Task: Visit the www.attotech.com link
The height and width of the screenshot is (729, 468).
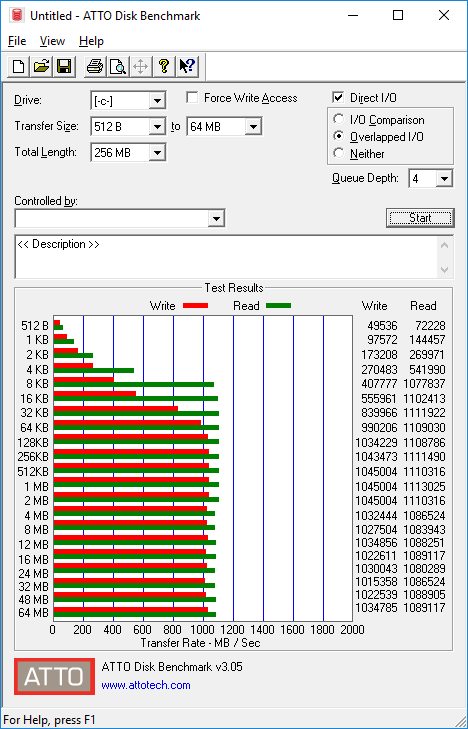Action: click(x=146, y=685)
